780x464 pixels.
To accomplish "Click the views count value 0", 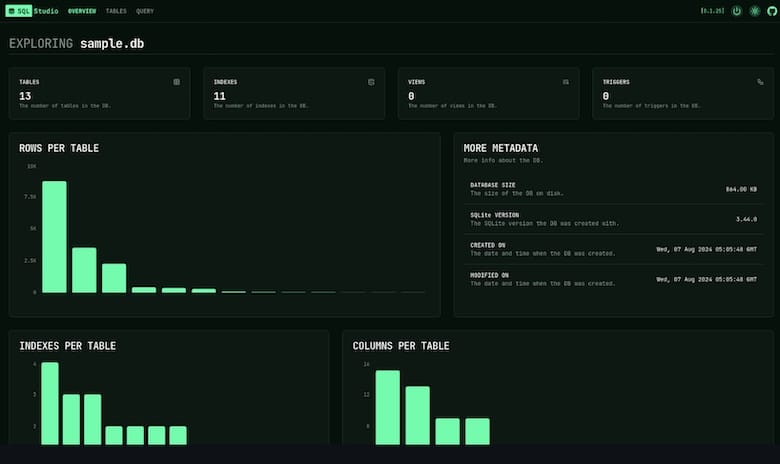I will tap(411, 96).
